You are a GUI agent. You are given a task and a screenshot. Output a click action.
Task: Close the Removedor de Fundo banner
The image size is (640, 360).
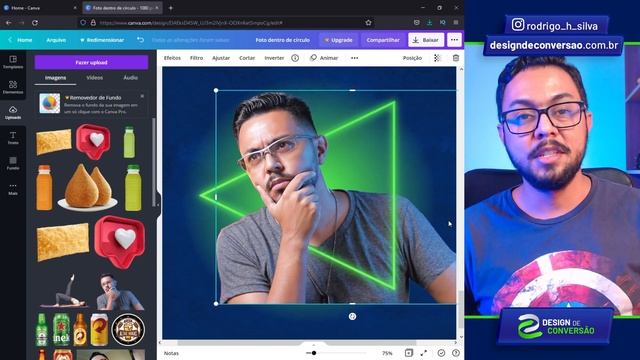142,96
